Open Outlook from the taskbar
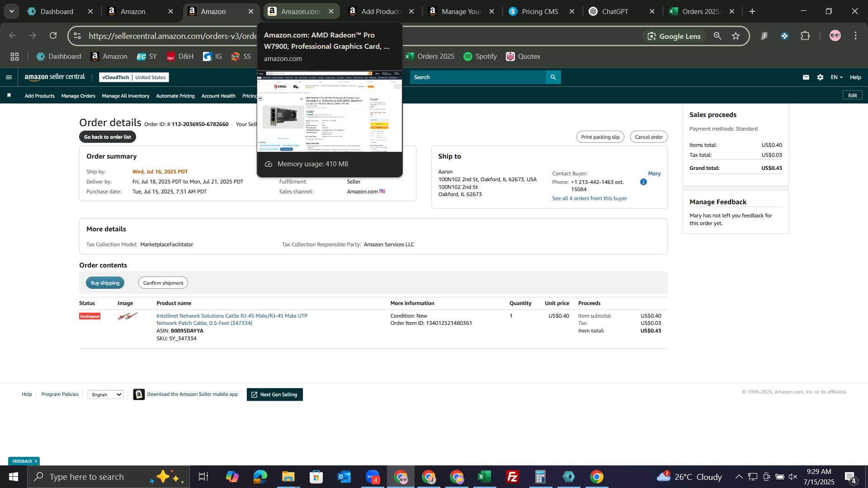The image size is (868, 488). [x=344, y=477]
